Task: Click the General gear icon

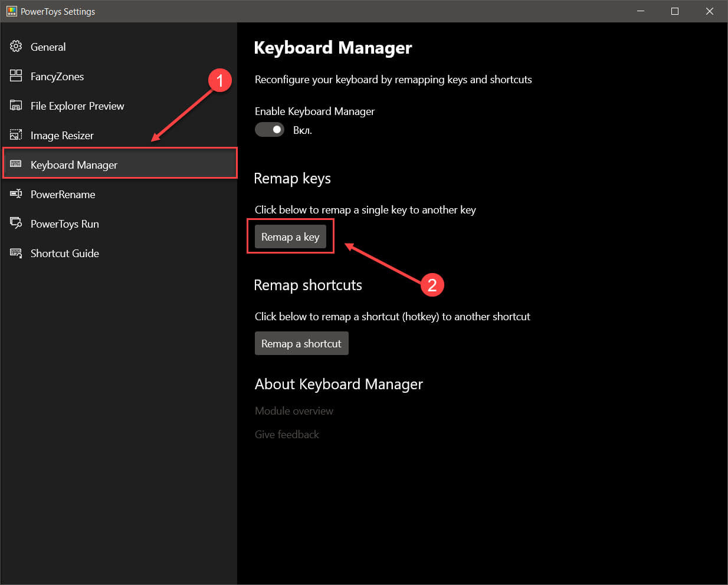Action: (x=16, y=47)
